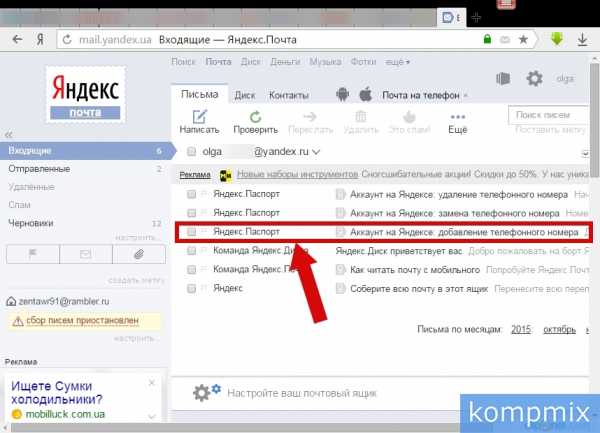The image size is (600, 433).
Task: Check the удаление телефонного номера message
Action: 191,194
